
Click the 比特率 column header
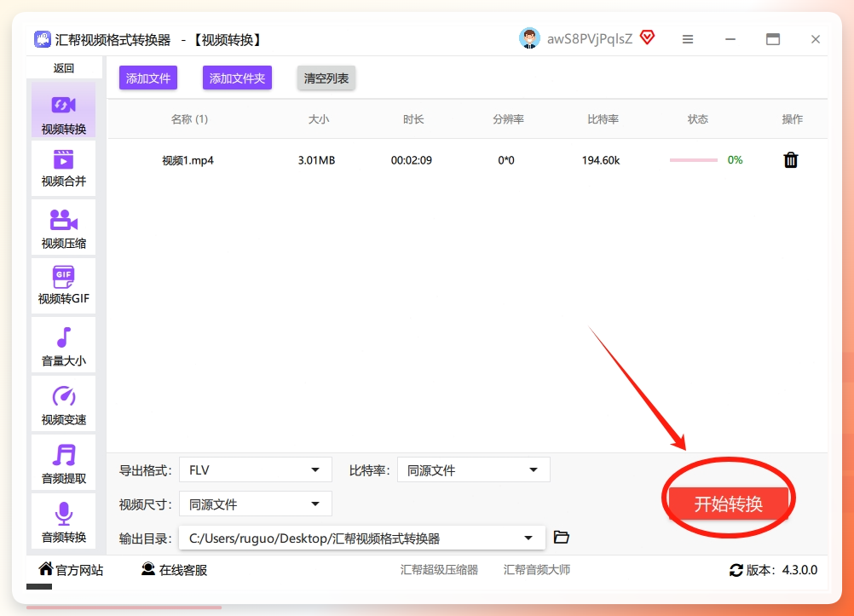click(x=603, y=119)
